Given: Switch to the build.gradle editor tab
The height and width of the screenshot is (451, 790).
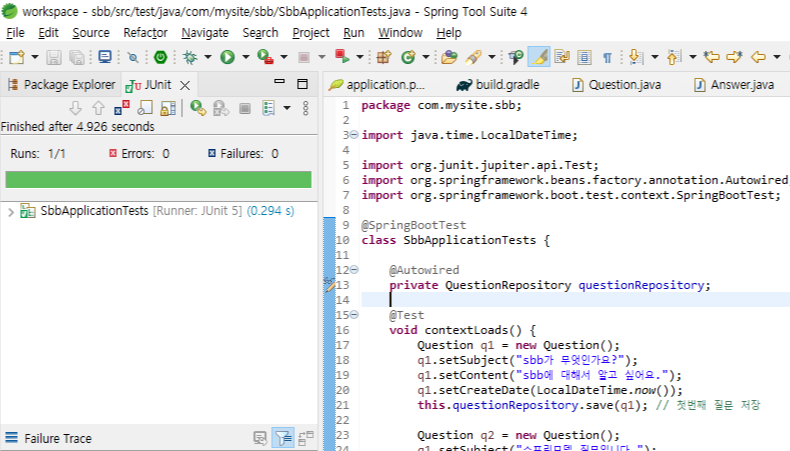Looking at the screenshot, I should pos(498,85).
